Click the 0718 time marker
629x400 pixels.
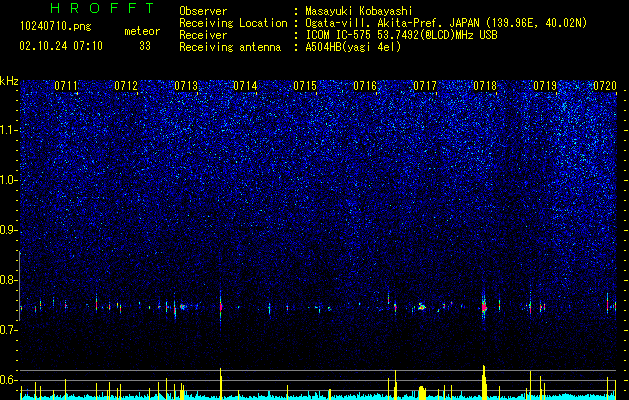tap(485, 86)
